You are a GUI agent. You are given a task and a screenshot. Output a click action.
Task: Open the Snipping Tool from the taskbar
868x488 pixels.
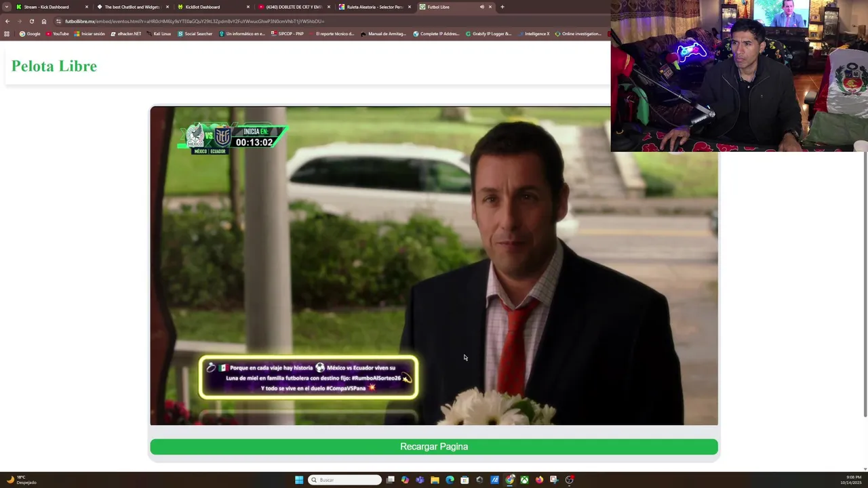(x=554, y=480)
